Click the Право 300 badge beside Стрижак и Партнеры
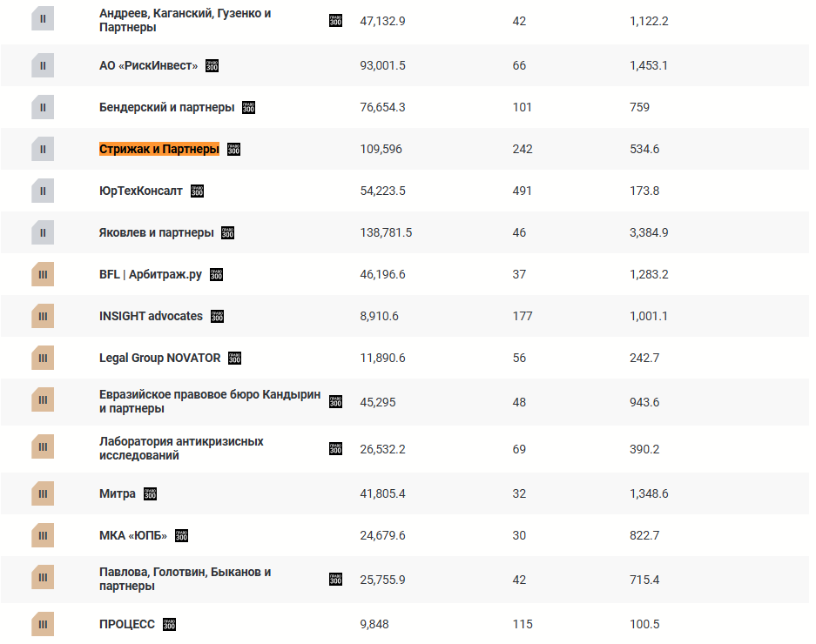Screen dimensions: 816x644 (233, 150)
